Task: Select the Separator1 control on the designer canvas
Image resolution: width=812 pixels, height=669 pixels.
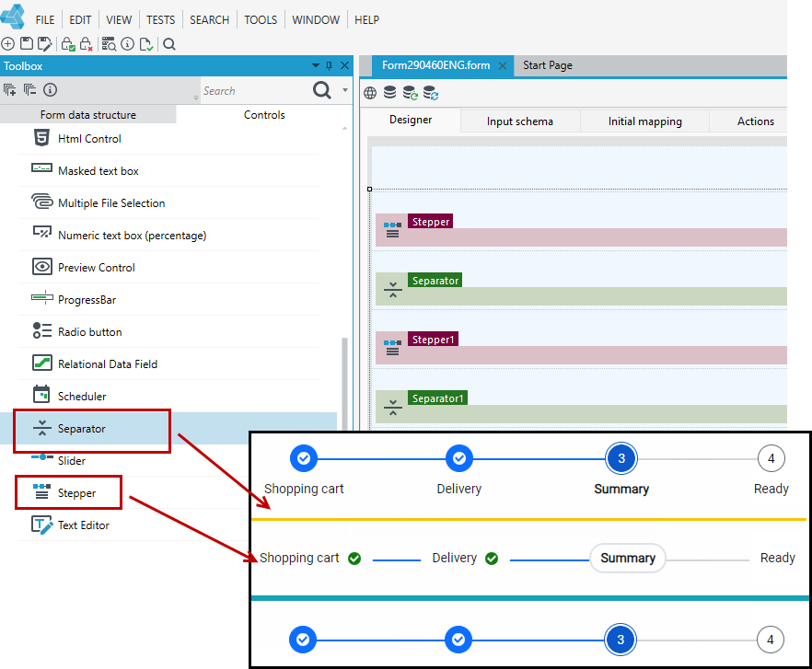Action: (x=581, y=407)
